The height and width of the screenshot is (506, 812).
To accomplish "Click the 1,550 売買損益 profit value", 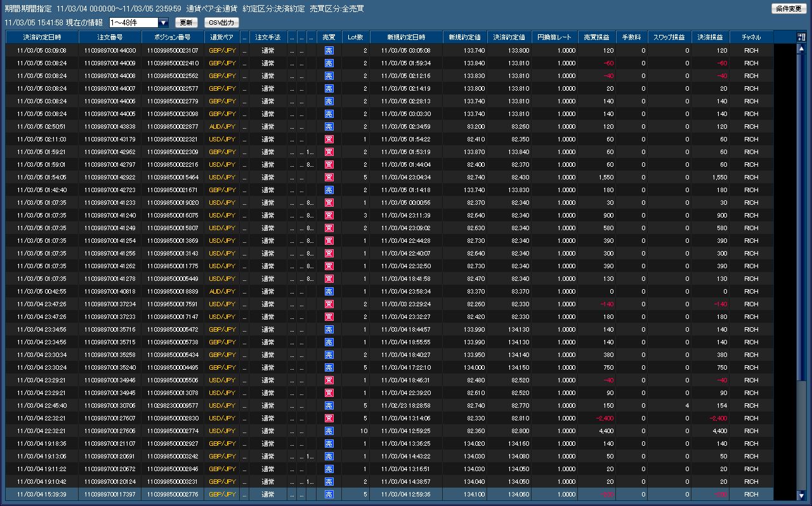I will (606, 177).
